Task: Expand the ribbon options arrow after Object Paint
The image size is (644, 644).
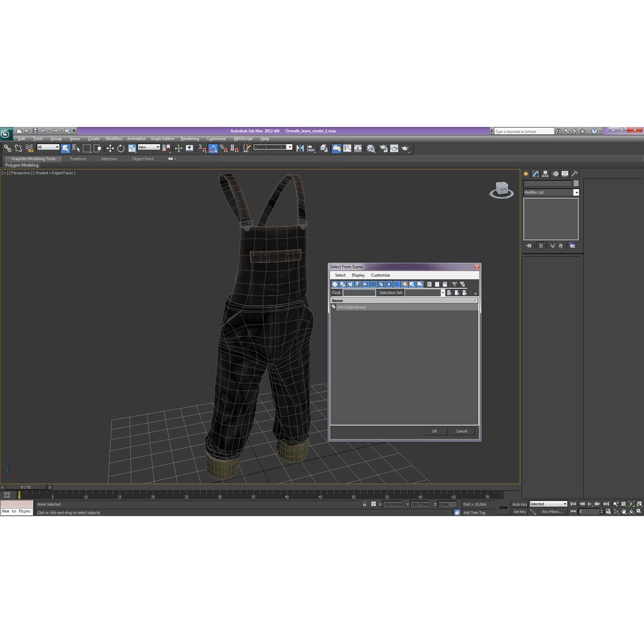Action: [x=172, y=159]
